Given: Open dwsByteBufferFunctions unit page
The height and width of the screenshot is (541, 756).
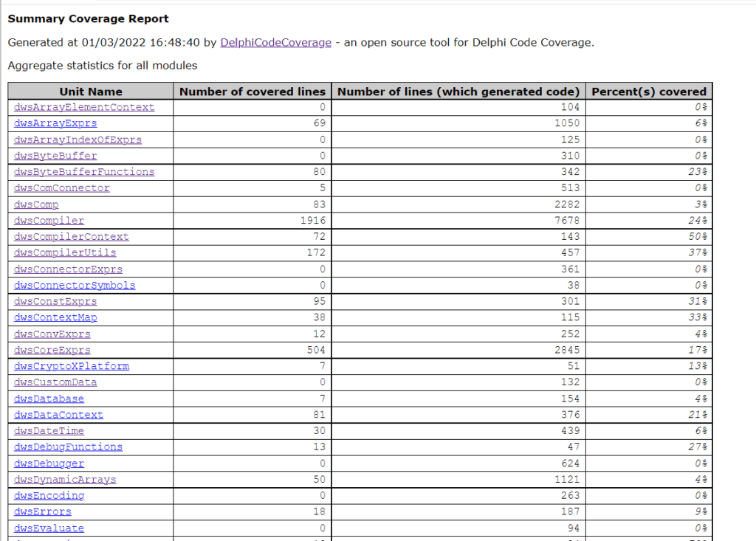Looking at the screenshot, I should click(84, 172).
